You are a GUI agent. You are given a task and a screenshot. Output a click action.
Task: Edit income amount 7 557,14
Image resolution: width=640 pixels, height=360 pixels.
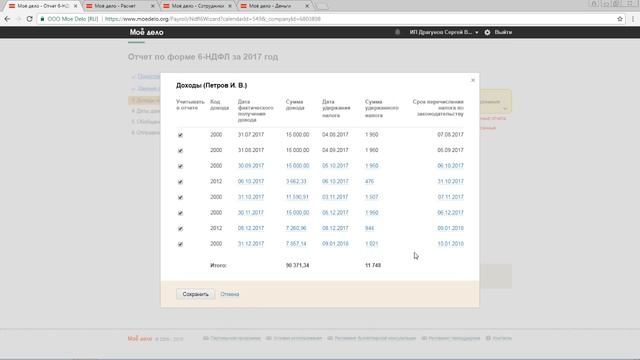point(296,244)
